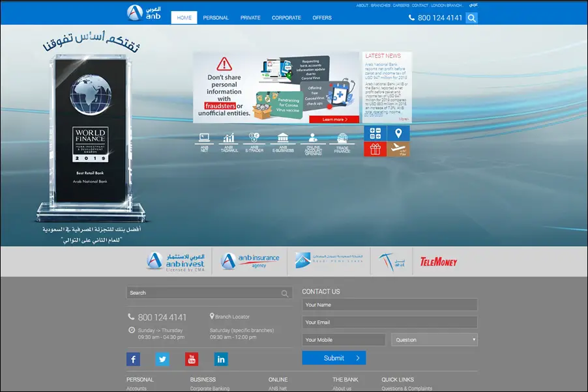Click the header phone number 800 124 4141
588x392 pixels.
pos(440,18)
